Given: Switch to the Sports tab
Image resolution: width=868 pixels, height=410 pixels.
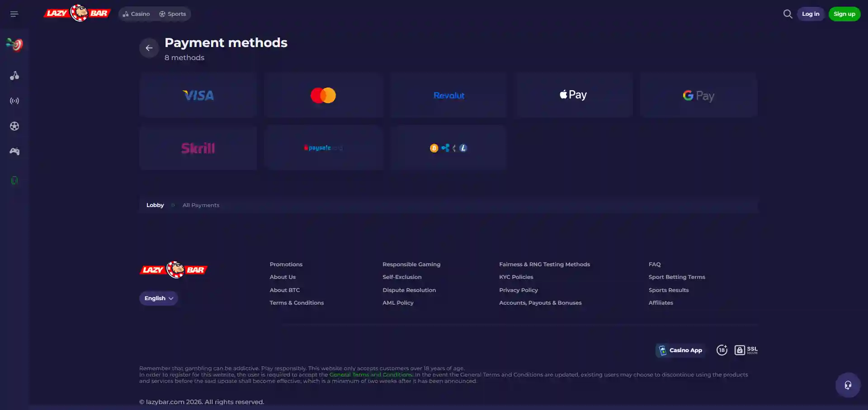Looking at the screenshot, I should tap(172, 14).
